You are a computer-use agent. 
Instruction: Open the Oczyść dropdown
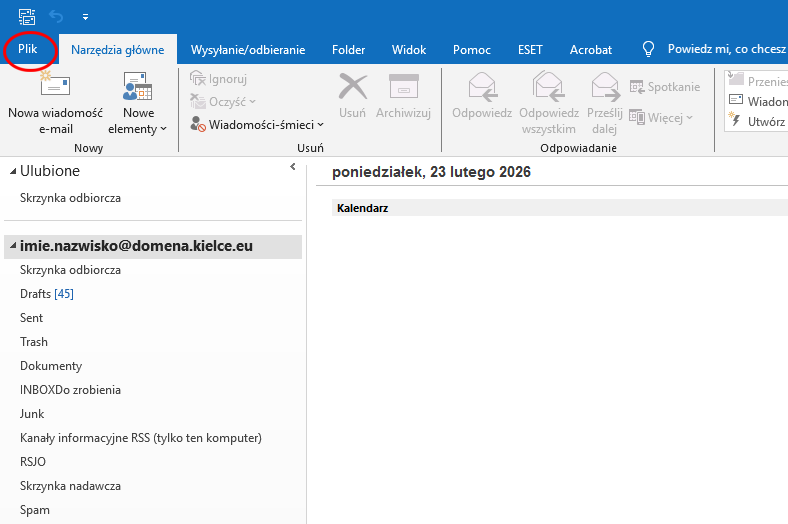click(223, 101)
